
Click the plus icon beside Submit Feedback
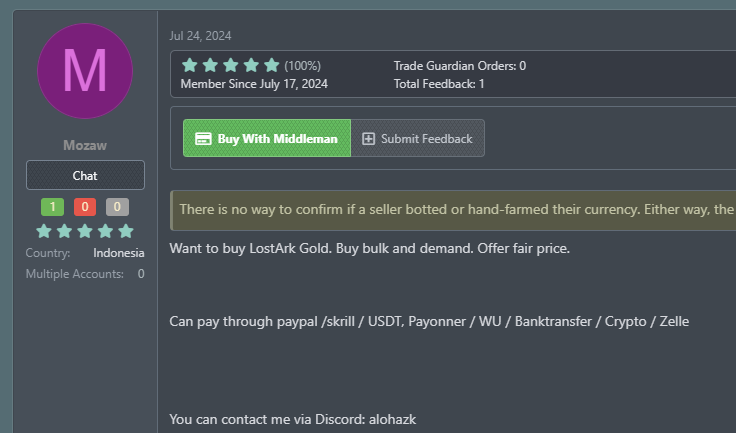pyautogui.click(x=368, y=139)
